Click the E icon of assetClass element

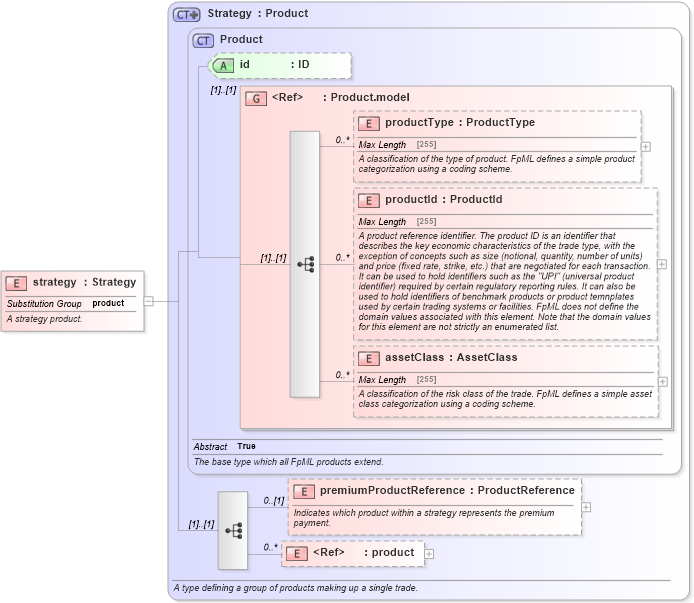point(369,359)
